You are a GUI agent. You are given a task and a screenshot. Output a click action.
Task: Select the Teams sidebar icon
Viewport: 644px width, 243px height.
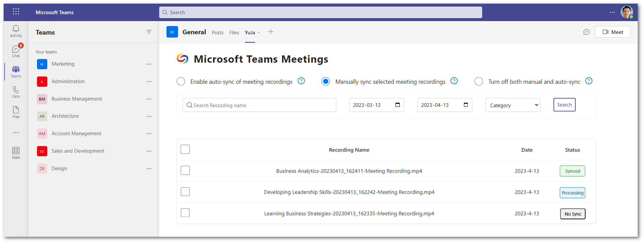coord(16,72)
